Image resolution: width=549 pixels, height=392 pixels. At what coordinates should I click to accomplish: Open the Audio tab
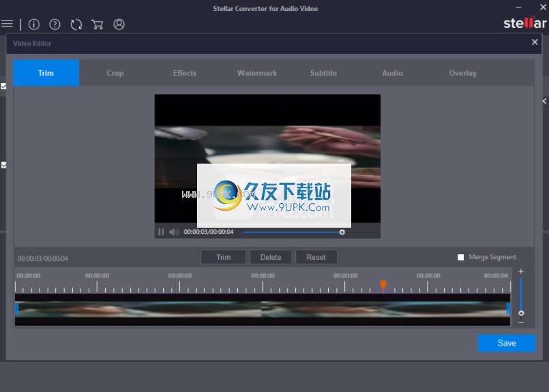point(393,73)
